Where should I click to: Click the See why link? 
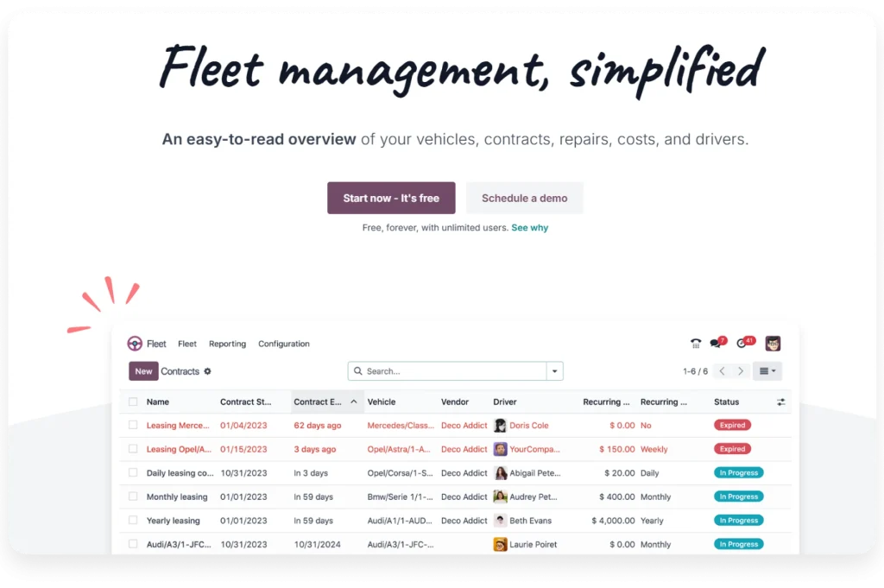(530, 227)
